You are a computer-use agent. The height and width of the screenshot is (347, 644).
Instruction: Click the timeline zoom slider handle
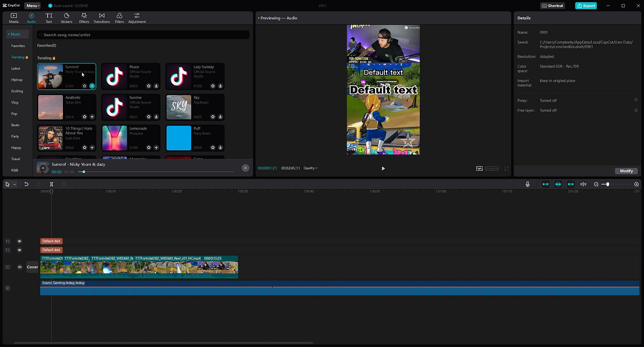[608, 184]
